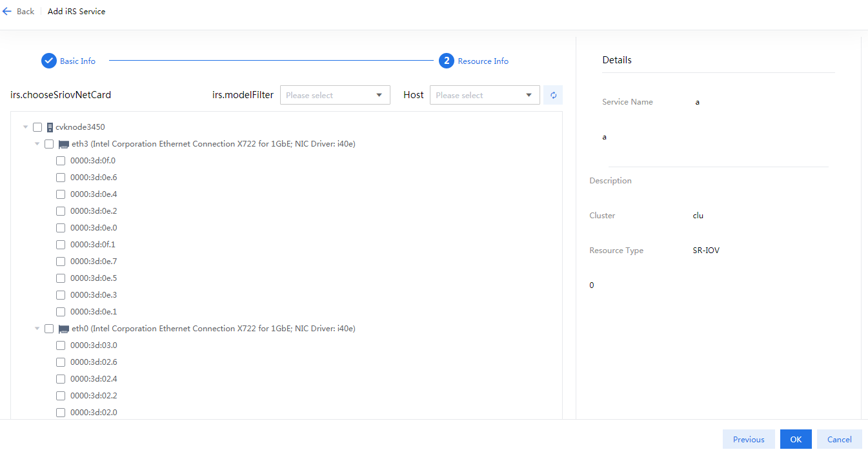Tick the 0000:3d:0e.6 checkbox

point(61,178)
